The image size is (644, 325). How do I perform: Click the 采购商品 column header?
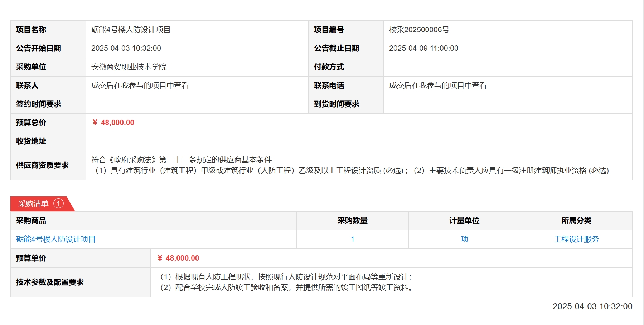[31, 221]
